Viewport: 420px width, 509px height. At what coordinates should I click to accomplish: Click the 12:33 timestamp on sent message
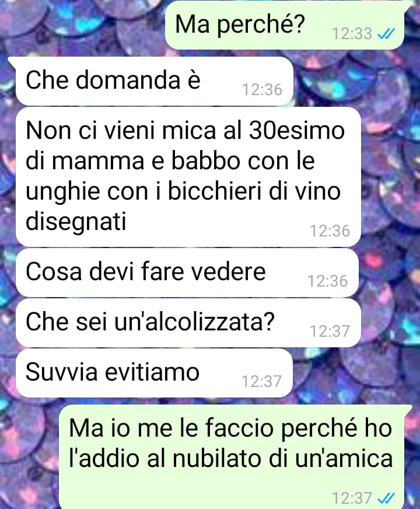tap(352, 33)
